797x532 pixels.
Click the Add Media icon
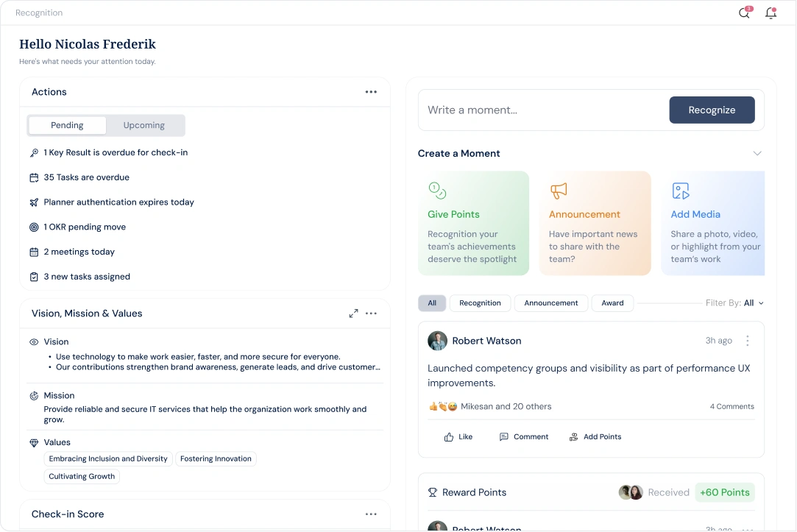(680, 191)
